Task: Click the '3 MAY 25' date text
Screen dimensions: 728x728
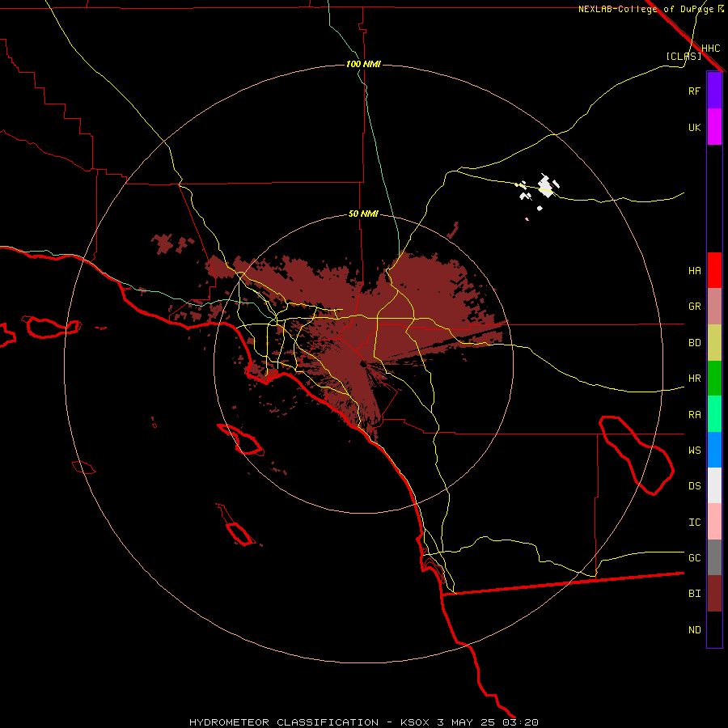Action: point(467,722)
